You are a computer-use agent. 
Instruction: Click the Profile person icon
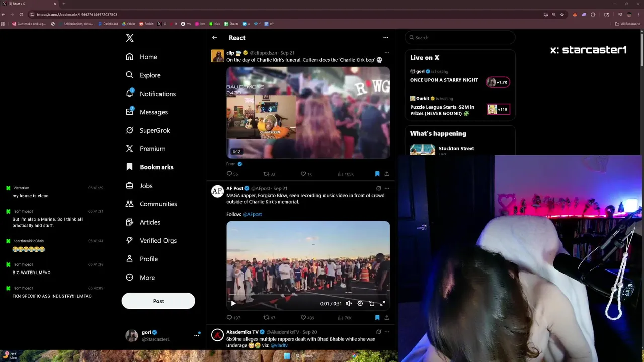pos(130,259)
